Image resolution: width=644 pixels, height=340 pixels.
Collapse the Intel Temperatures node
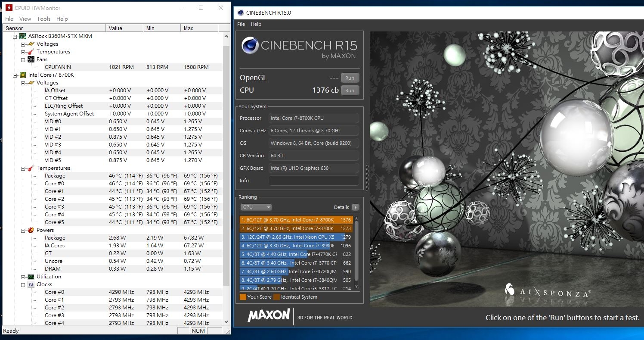pos(23,168)
